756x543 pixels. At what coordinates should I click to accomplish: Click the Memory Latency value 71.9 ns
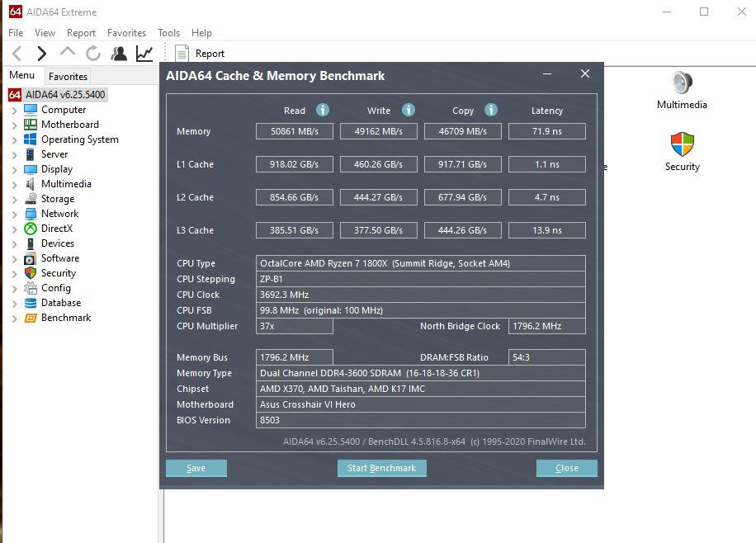(547, 131)
